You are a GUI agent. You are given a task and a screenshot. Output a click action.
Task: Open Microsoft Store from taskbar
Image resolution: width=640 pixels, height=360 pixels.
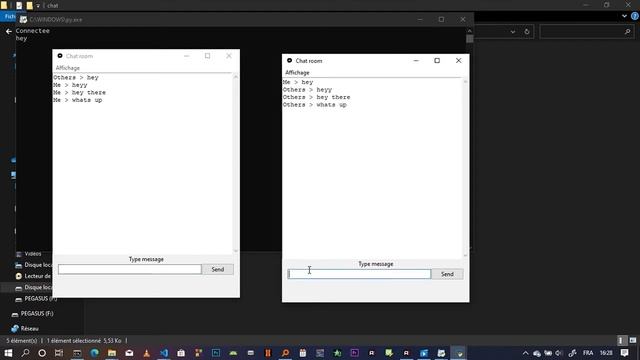click(x=181, y=353)
